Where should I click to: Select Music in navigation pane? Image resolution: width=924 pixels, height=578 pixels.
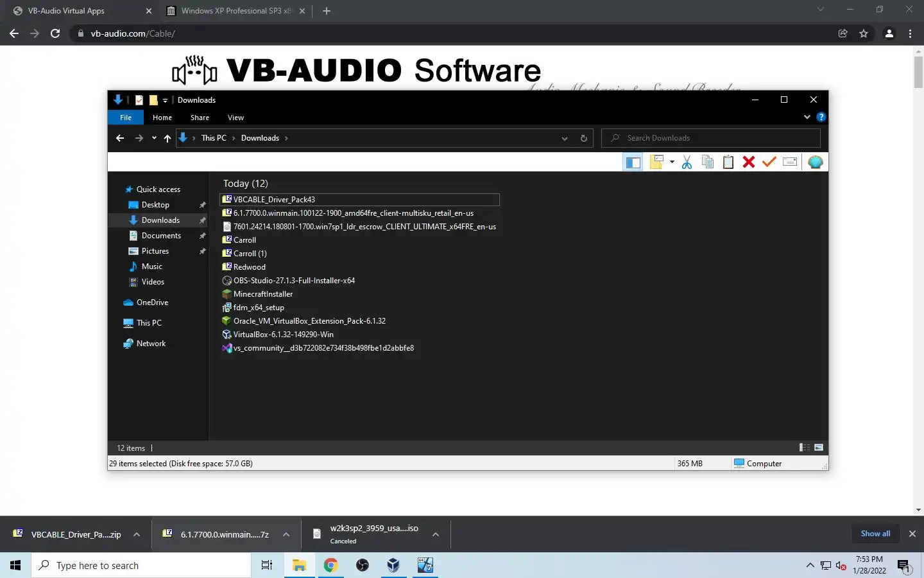tap(152, 267)
